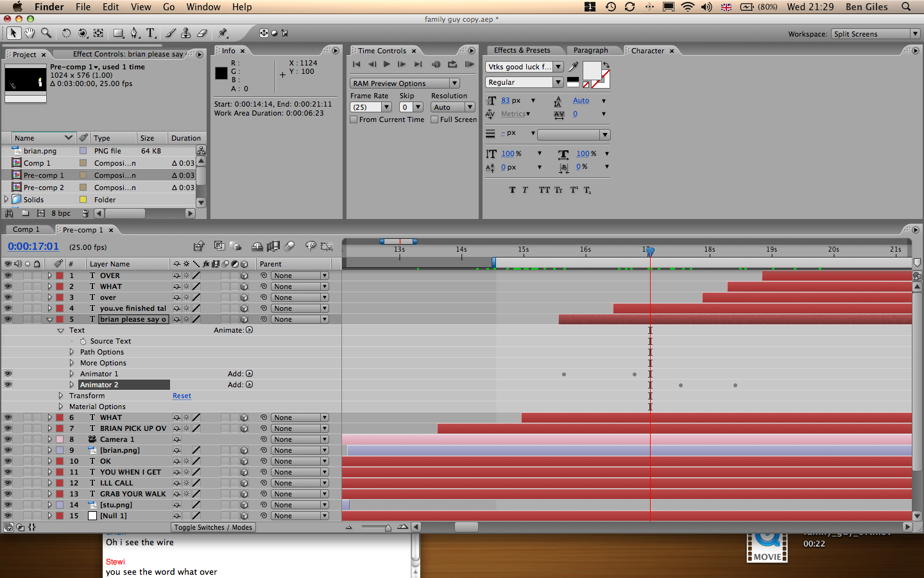
Task: Expand the Transform property group
Action: pos(61,396)
